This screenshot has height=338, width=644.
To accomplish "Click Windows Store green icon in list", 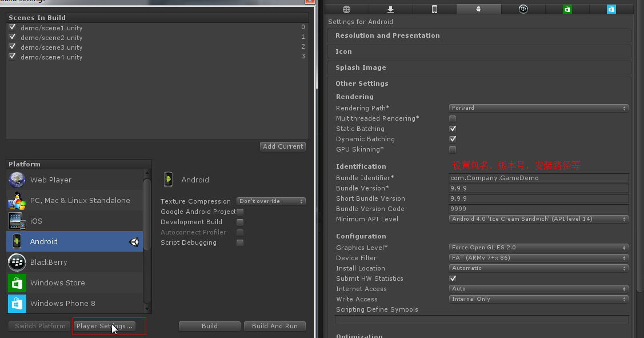I will 17,283.
